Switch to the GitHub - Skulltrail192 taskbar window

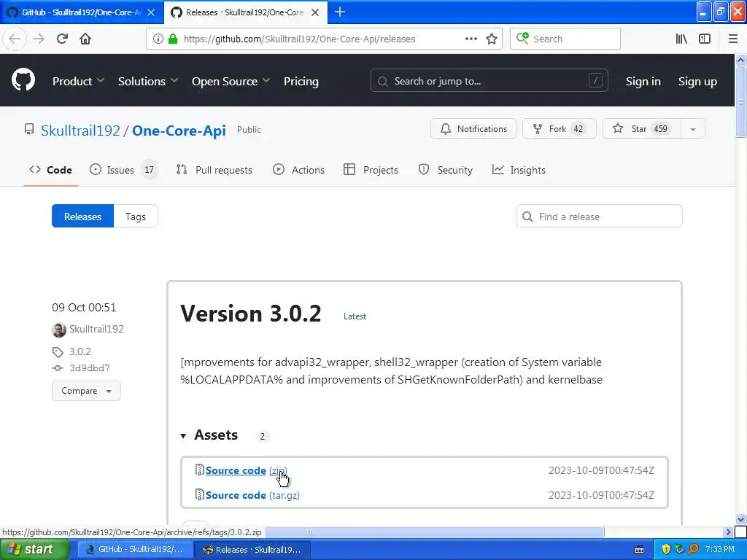tap(135, 550)
